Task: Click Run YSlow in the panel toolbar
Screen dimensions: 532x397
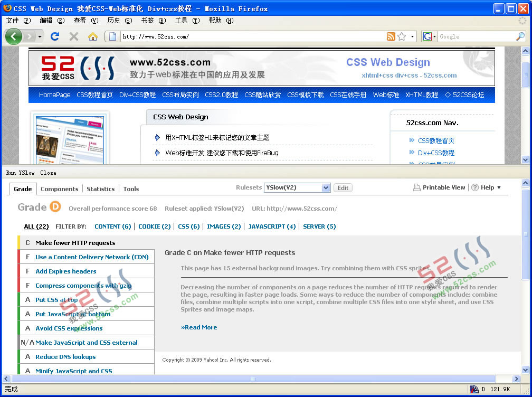Action: click(21, 173)
